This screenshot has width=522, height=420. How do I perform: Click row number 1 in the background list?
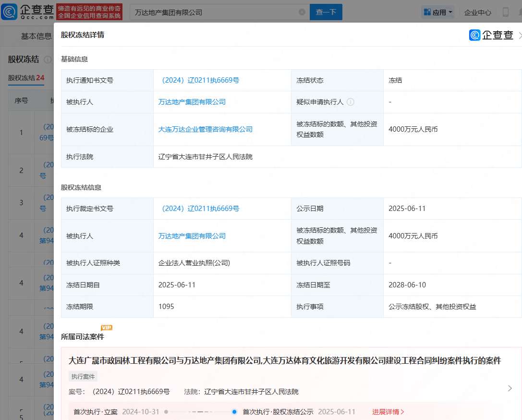(21, 133)
